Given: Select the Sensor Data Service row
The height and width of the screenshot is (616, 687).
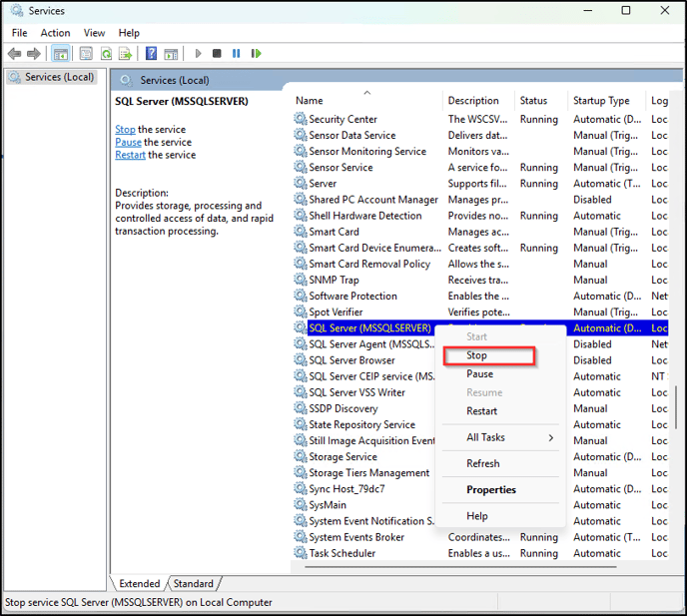Looking at the screenshot, I should [479, 135].
